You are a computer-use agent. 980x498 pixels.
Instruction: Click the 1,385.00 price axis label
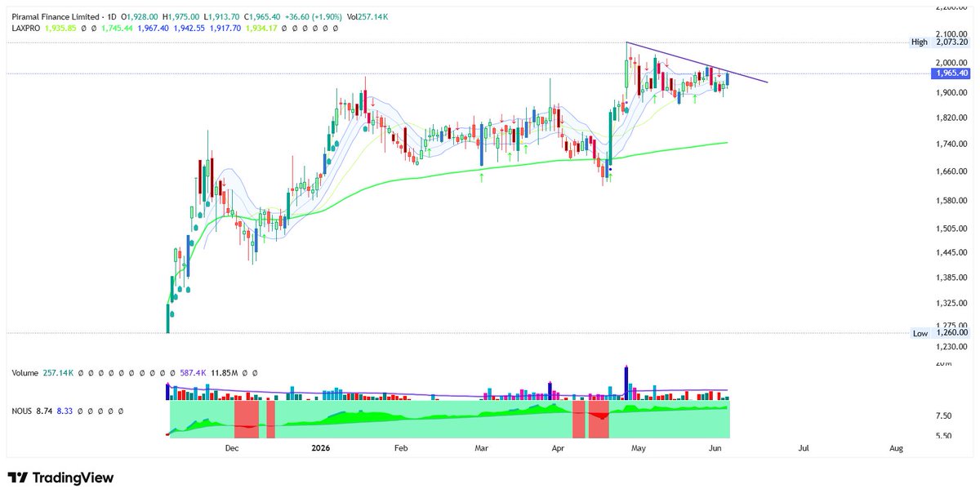951,278
